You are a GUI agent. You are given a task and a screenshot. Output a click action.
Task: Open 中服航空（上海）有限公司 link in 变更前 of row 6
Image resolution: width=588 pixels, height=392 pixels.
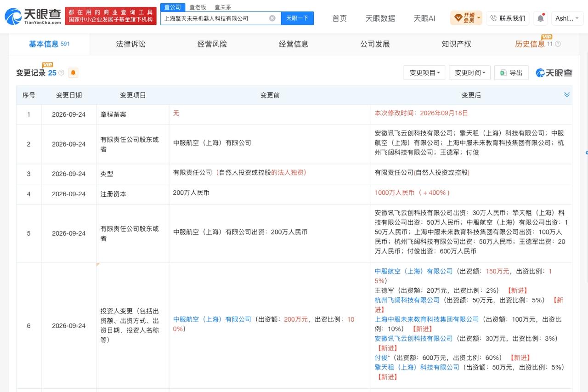point(212,319)
